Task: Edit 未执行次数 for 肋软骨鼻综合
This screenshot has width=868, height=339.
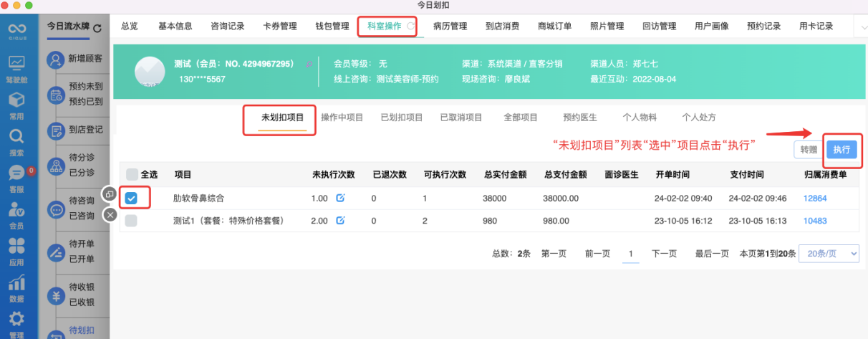Action: [x=341, y=198]
